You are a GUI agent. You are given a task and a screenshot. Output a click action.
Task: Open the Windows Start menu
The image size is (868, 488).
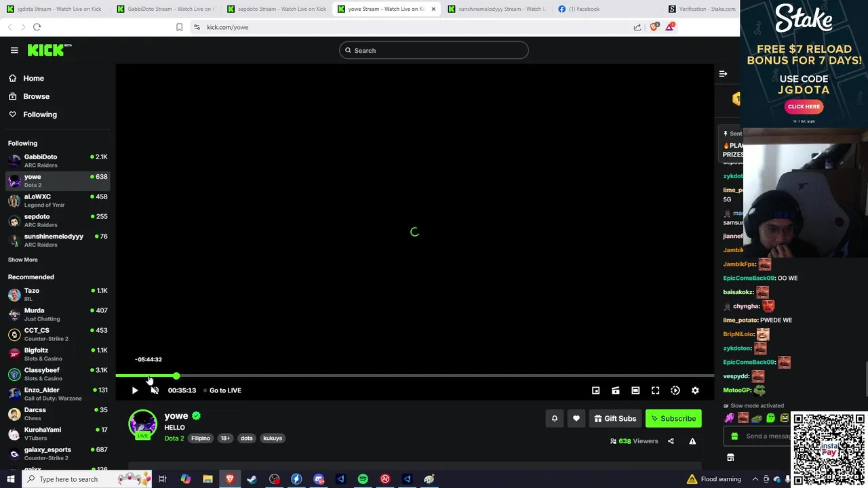tap(11, 479)
